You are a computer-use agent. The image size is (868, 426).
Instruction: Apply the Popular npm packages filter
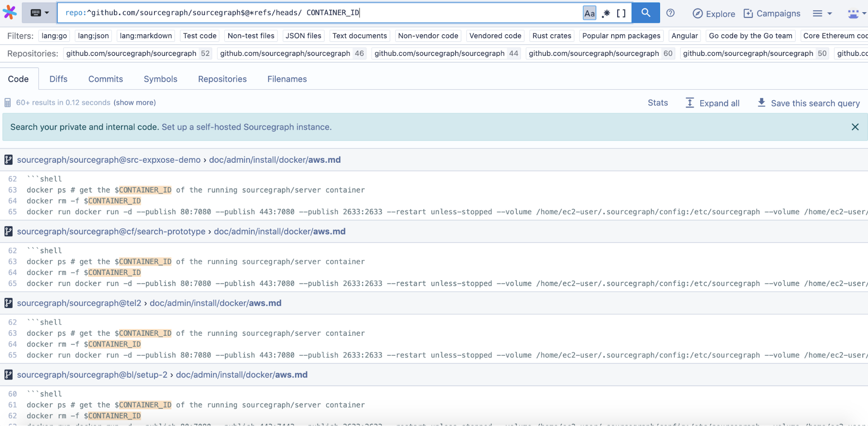pos(621,36)
